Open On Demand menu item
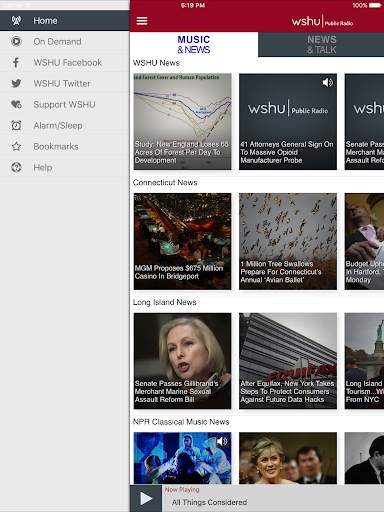Screen dimensions: 384x512 (x=65, y=42)
